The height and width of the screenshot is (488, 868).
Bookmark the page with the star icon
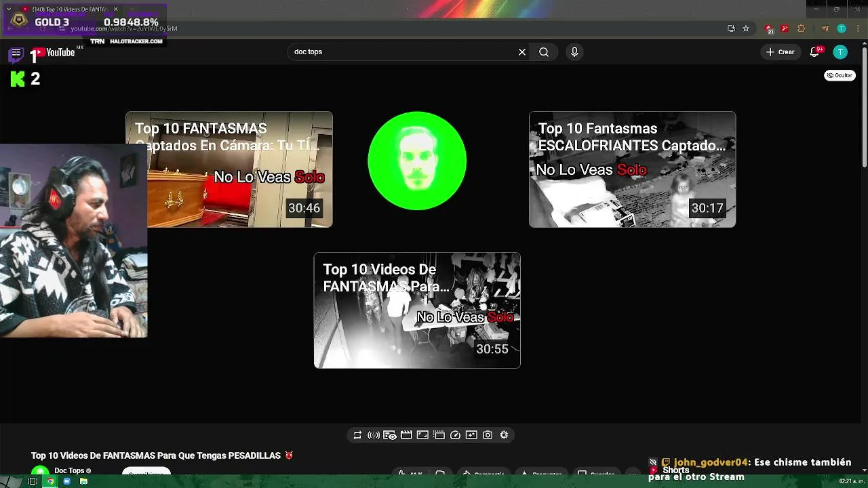pyautogui.click(x=746, y=28)
